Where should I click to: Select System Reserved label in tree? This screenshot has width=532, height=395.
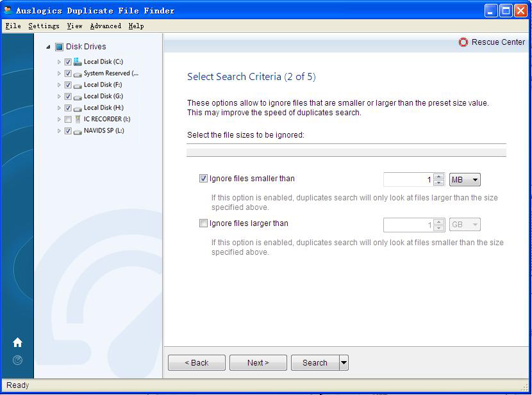[111, 74]
